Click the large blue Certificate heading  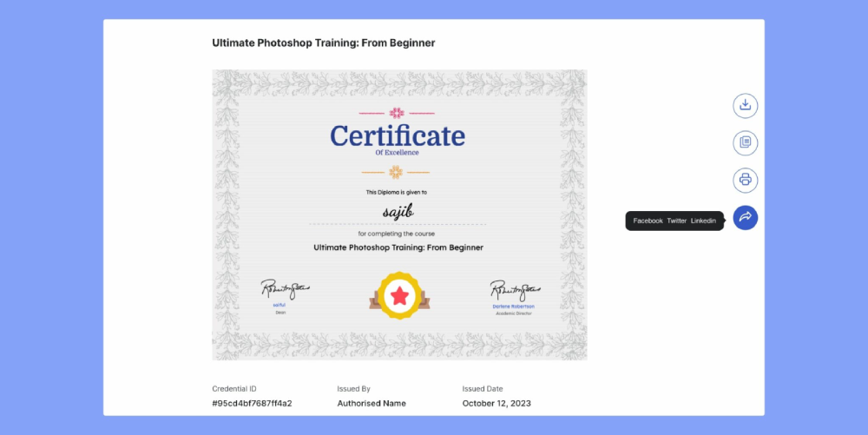(398, 136)
